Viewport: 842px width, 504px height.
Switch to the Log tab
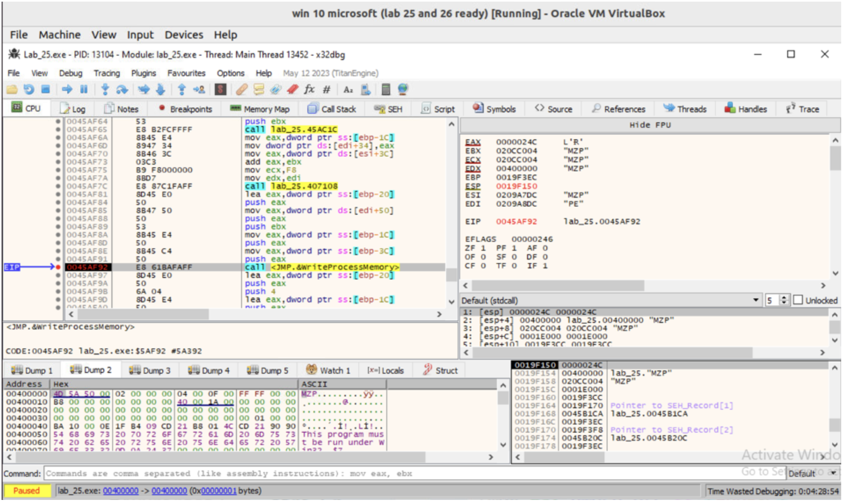[x=73, y=109]
